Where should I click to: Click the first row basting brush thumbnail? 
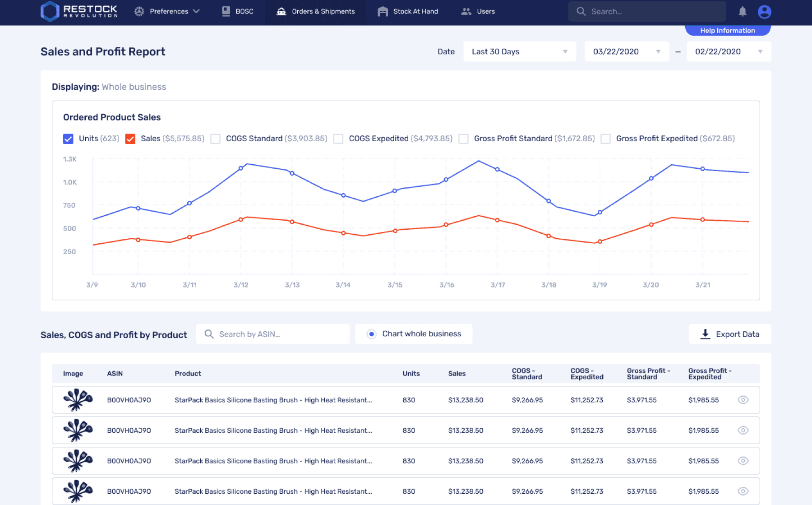[x=78, y=400]
